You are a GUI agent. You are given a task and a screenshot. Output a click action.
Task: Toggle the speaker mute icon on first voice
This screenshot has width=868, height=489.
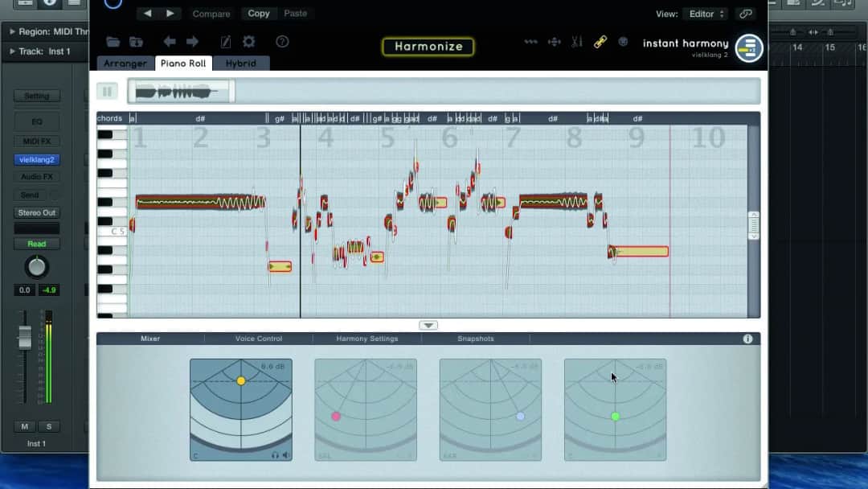pos(286,455)
